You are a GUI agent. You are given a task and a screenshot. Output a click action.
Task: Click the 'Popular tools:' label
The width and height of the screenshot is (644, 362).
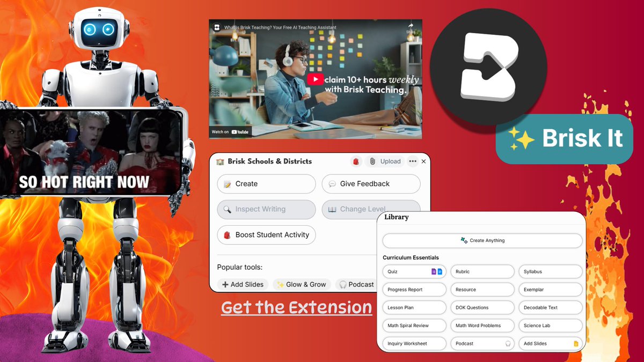(239, 268)
